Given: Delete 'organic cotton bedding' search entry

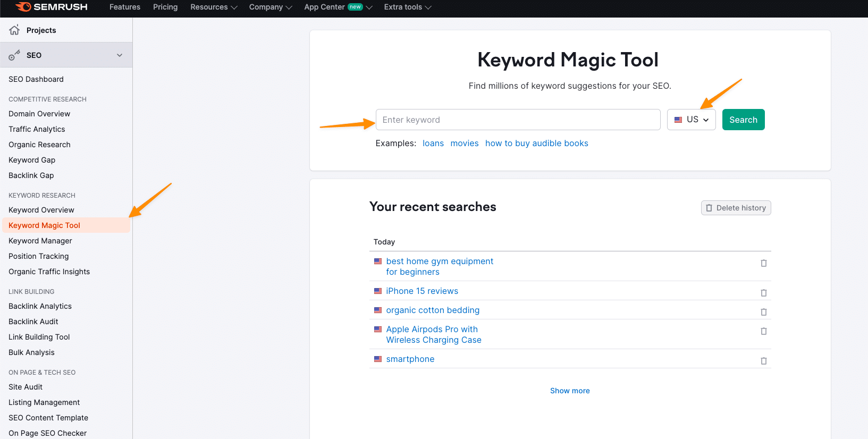Looking at the screenshot, I should tap(764, 312).
